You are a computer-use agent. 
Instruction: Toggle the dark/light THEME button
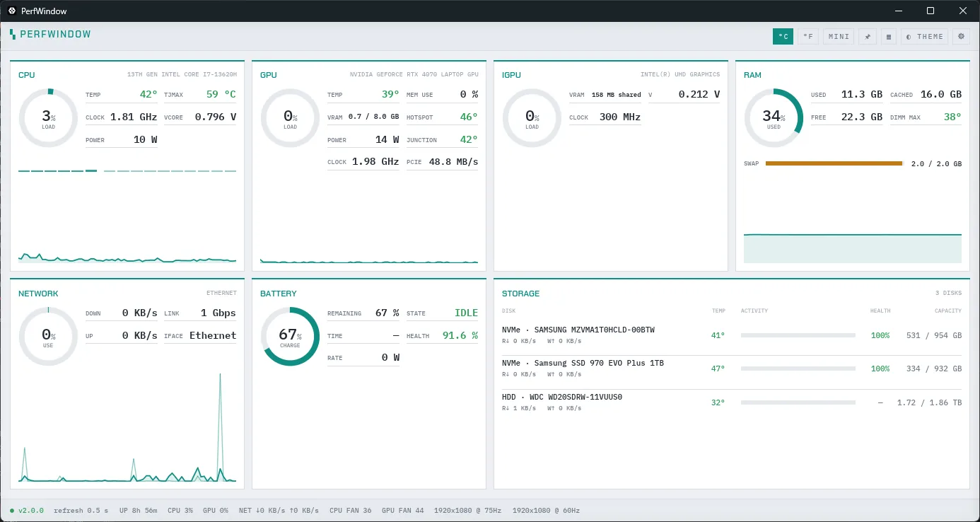pyautogui.click(x=925, y=36)
